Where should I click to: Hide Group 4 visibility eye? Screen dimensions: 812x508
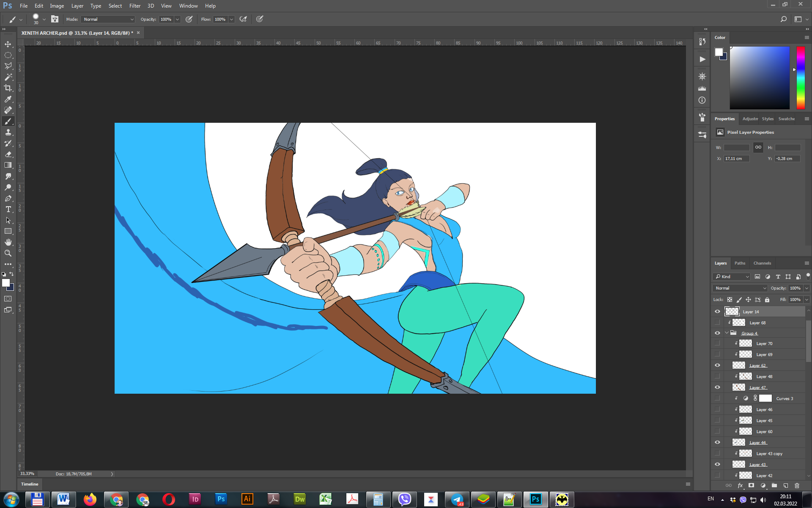point(717,333)
